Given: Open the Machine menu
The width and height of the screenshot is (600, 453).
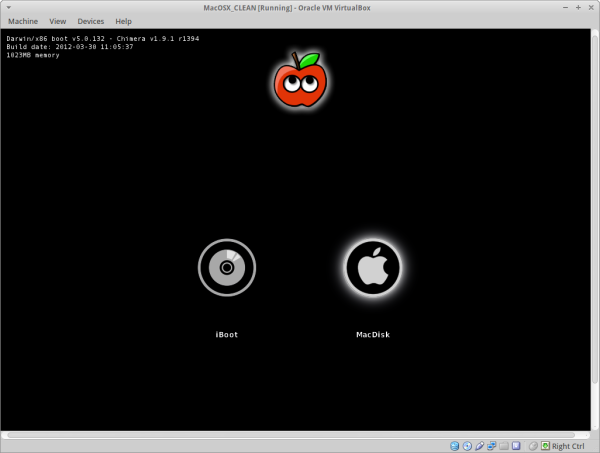Looking at the screenshot, I should pyautogui.click(x=23, y=21).
